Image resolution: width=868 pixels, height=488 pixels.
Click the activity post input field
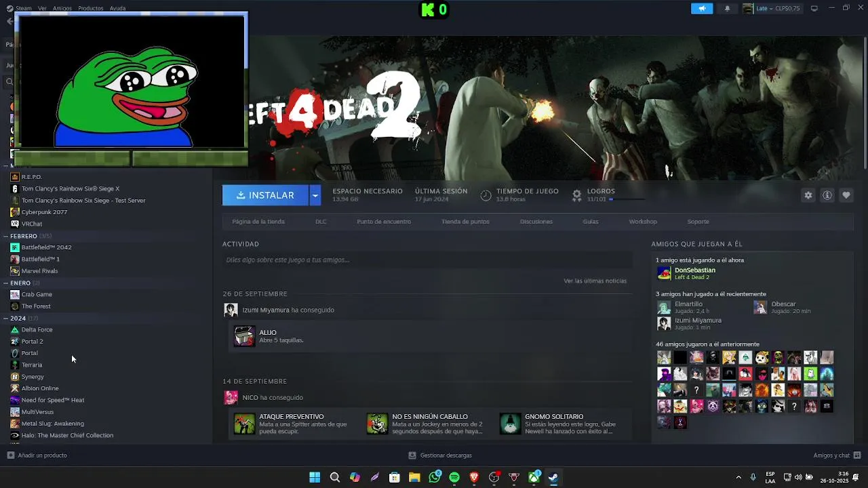[x=427, y=260]
